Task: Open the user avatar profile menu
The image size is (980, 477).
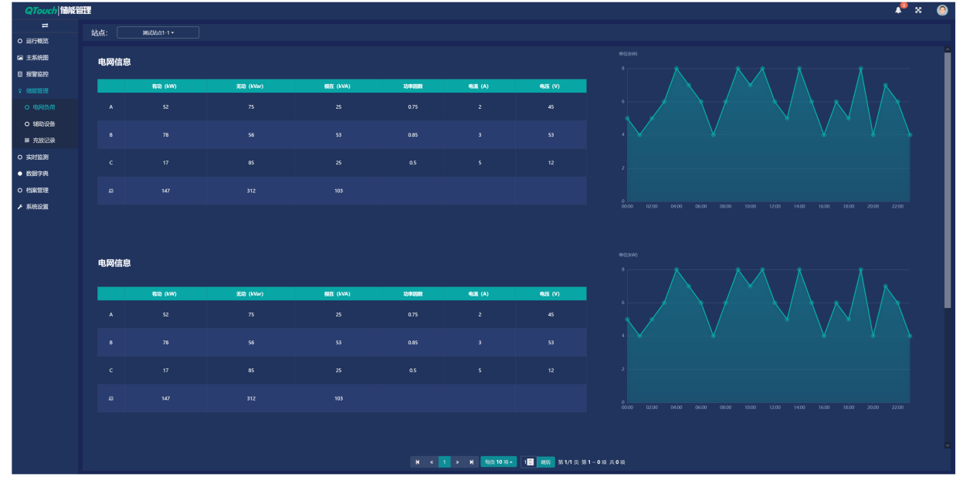Action: click(x=941, y=10)
